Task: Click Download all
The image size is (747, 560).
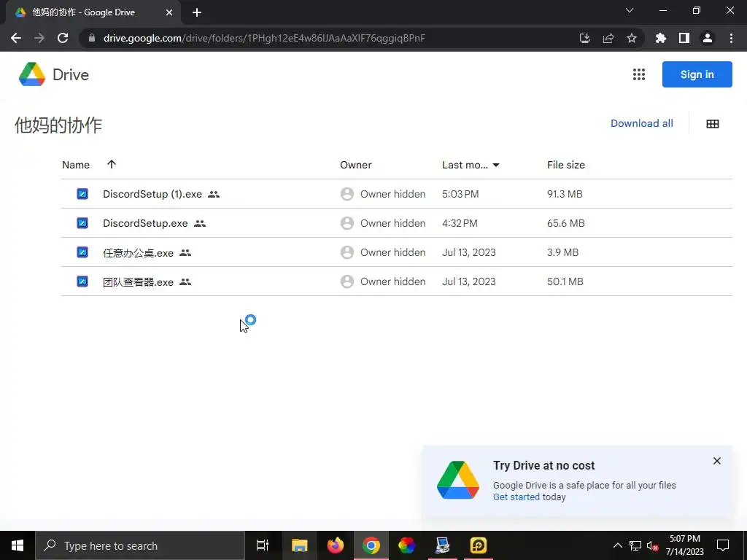Action: click(x=642, y=123)
